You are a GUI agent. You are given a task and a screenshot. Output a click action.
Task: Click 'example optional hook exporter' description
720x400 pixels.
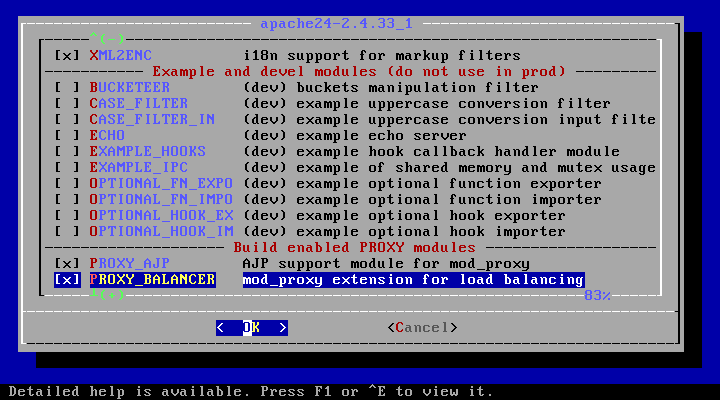click(431, 215)
